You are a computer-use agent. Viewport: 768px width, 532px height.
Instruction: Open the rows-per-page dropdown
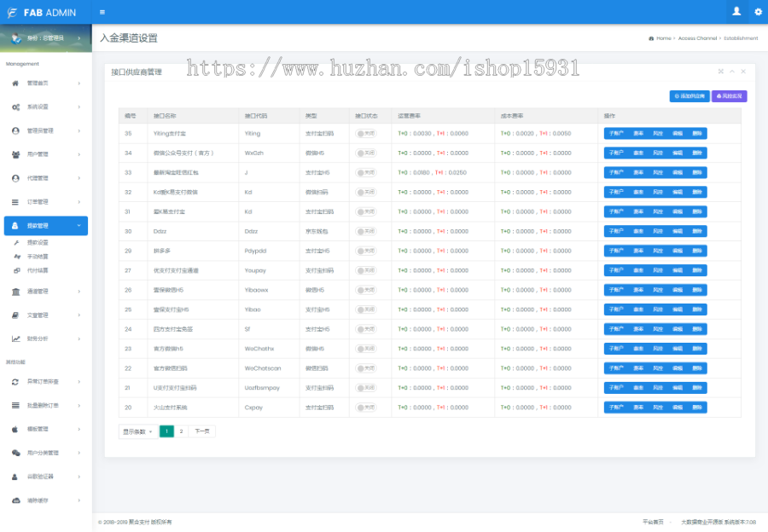tap(137, 431)
